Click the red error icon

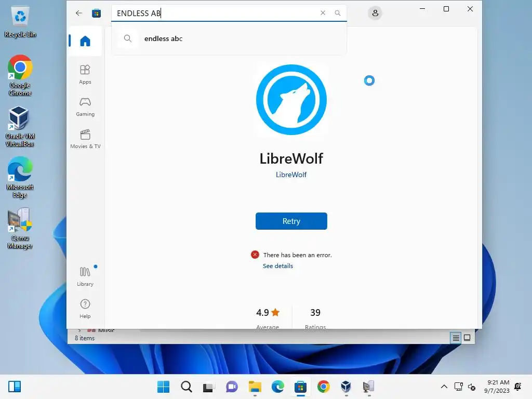click(255, 255)
